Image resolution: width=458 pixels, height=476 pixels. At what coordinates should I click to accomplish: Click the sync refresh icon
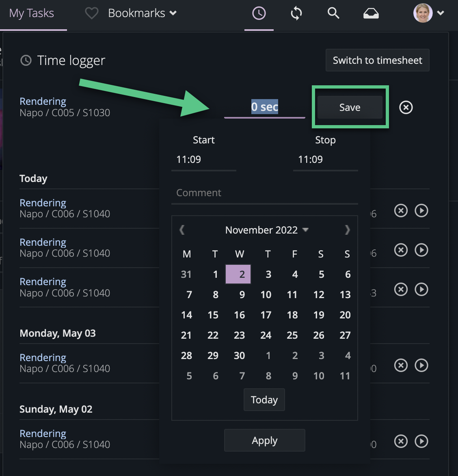[296, 13]
